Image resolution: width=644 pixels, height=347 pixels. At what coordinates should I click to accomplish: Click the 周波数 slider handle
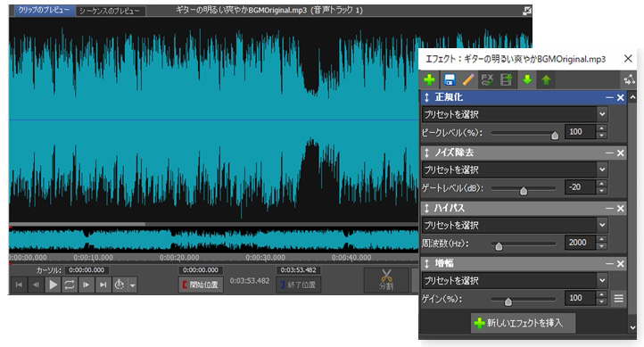click(499, 246)
